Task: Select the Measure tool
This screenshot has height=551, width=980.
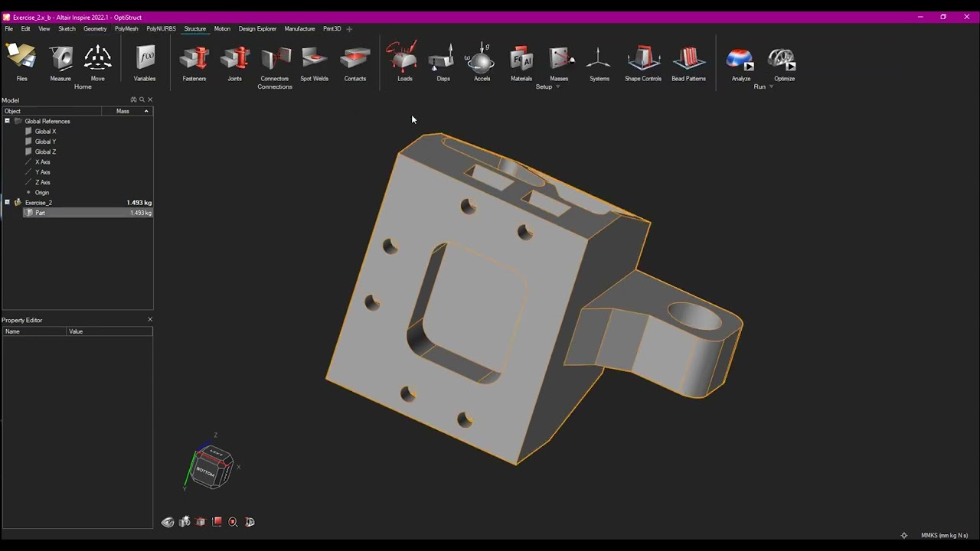Action: click(60, 63)
